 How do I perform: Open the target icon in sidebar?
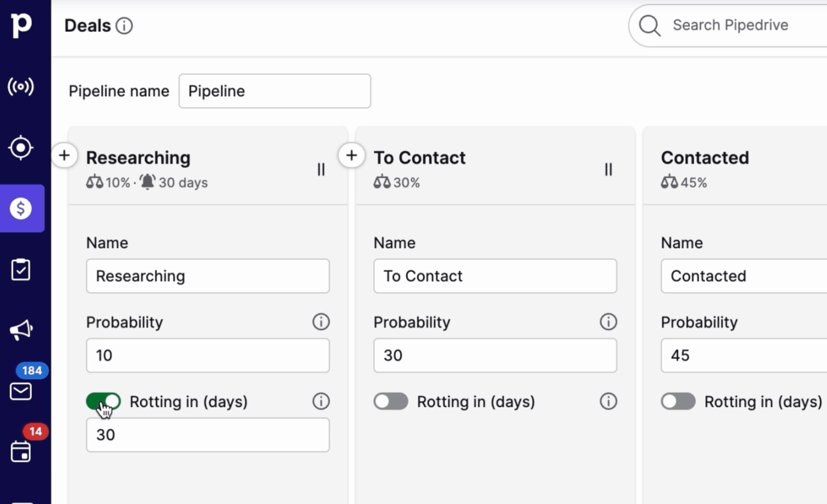pos(21,148)
